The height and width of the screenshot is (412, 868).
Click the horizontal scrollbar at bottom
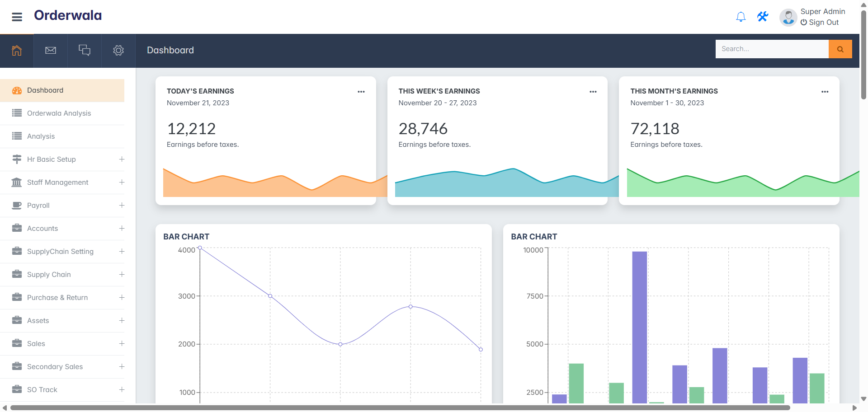(400, 408)
